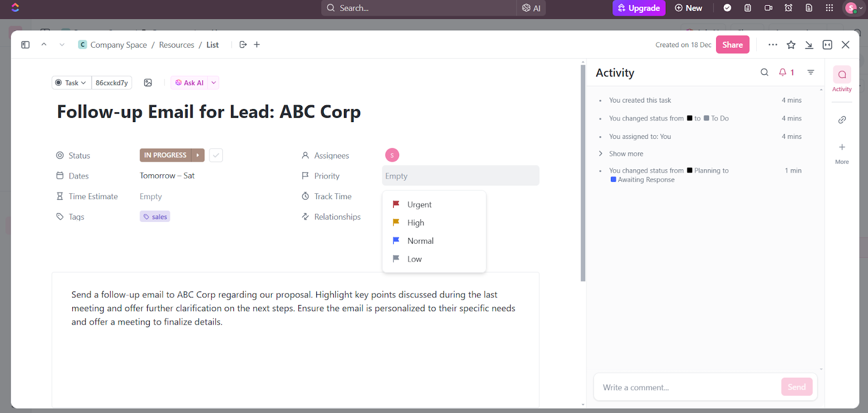Click the task description text
The image size is (868, 413).
293,308
